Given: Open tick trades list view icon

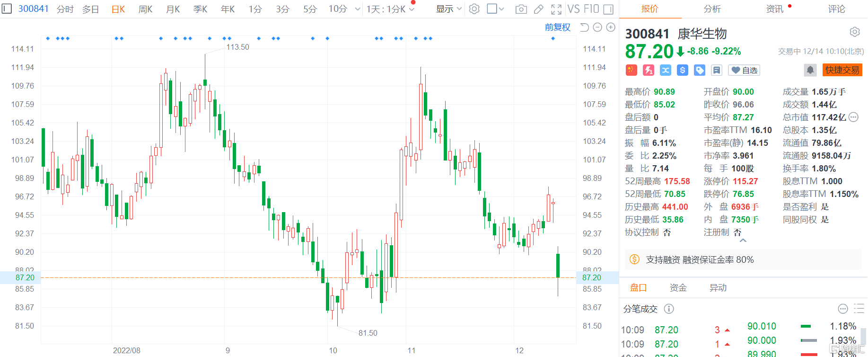Looking at the screenshot, I should [x=859, y=309].
